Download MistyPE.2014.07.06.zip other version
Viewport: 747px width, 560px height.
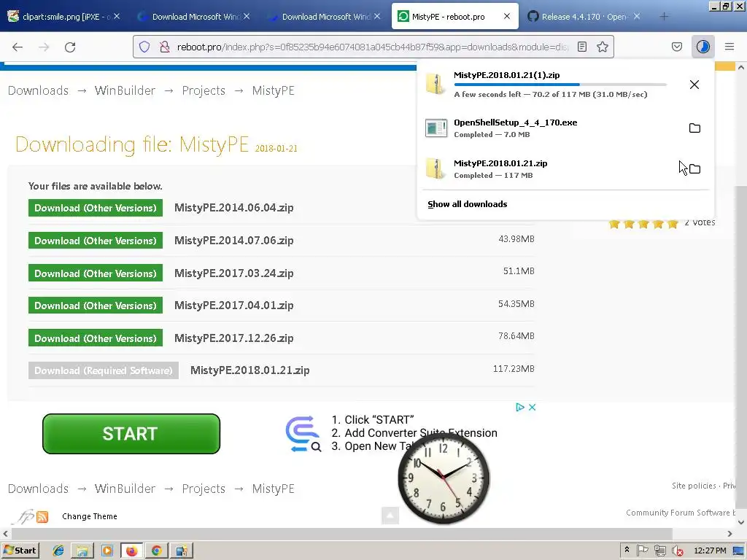point(96,241)
